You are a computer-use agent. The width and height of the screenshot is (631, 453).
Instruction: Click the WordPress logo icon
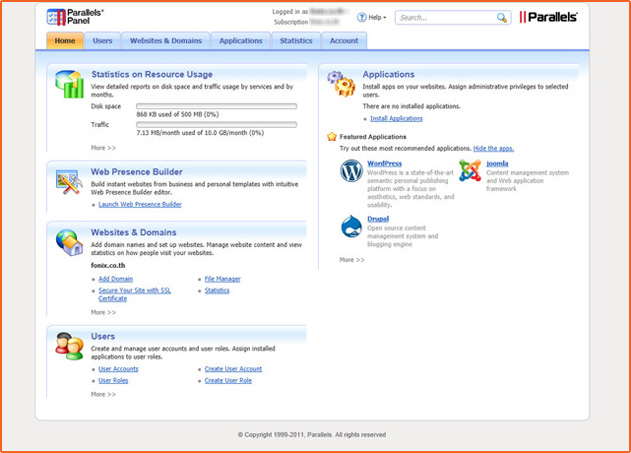[351, 171]
